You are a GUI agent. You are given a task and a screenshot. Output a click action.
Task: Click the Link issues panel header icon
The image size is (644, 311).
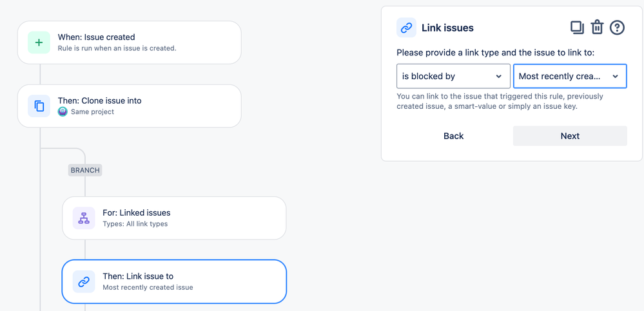(x=406, y=28)
